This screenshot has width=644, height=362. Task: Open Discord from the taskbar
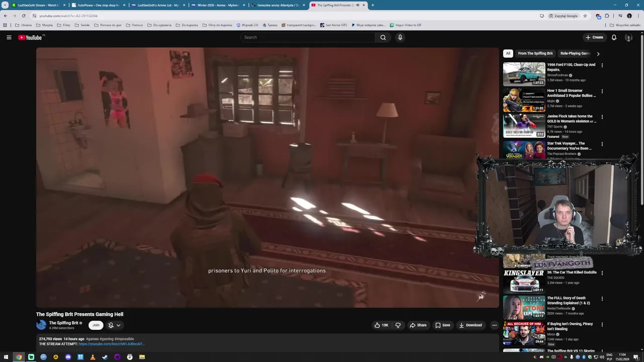point(68,357)
